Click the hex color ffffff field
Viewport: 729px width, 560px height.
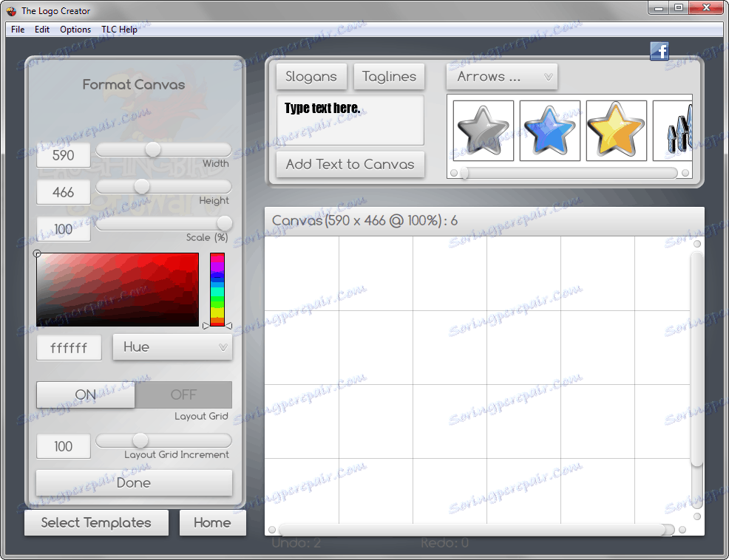pyautogui.click(x=69, y=348)
